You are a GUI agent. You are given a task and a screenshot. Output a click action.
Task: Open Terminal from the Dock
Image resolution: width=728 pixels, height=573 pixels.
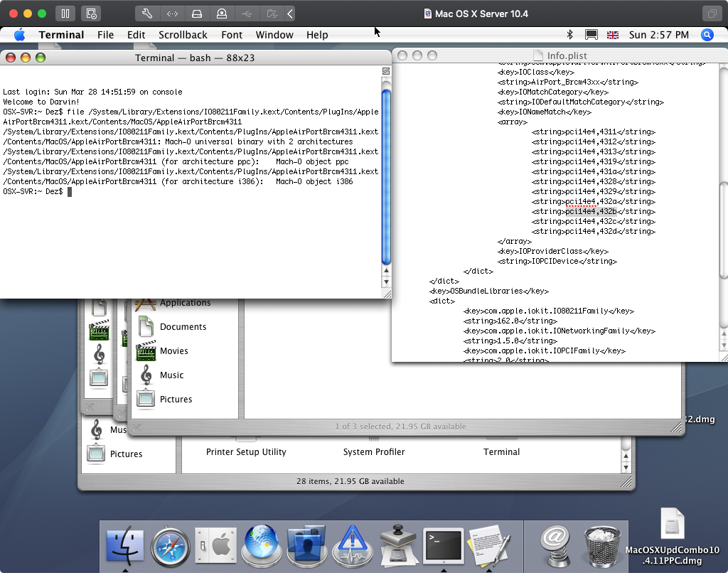click(444, 546)
